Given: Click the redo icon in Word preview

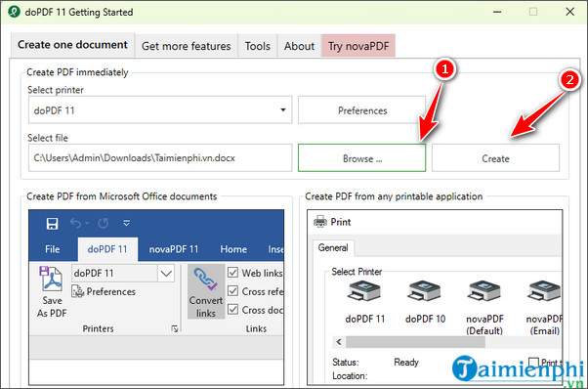Looking at the screenshot, I should 104,224.
